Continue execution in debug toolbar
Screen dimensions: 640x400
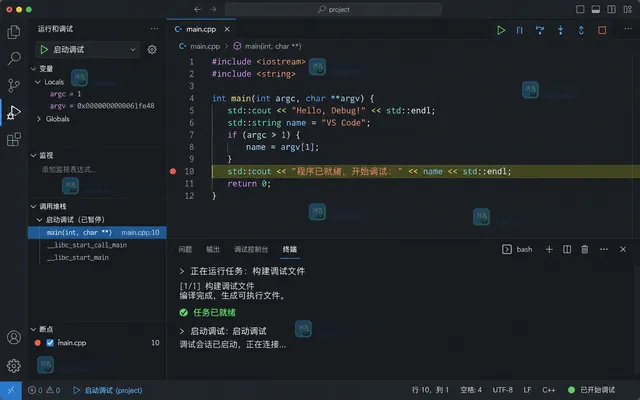coord(501,30)
